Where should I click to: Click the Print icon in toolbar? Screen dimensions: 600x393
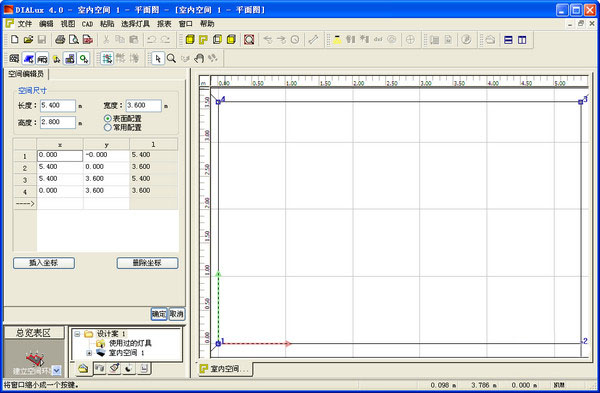click(60, 39)
